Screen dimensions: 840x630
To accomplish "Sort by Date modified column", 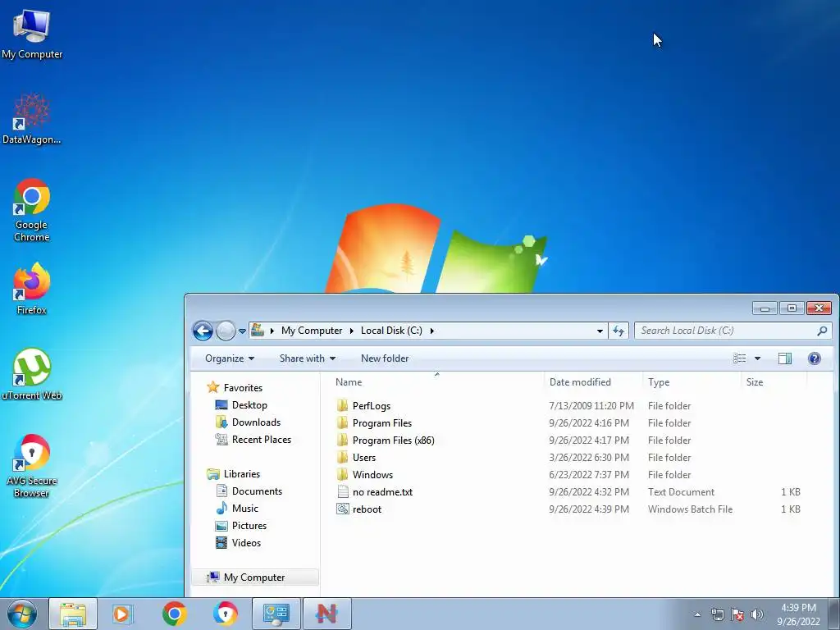I will (593, 382).
